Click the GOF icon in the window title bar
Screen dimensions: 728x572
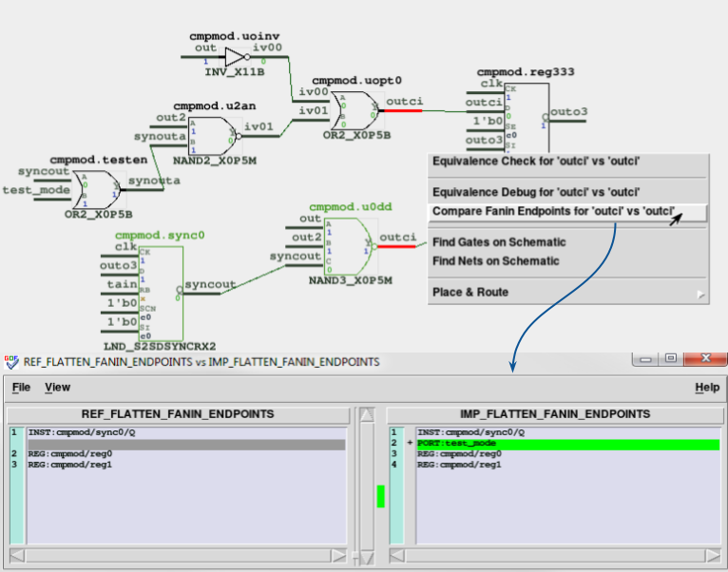11,362
